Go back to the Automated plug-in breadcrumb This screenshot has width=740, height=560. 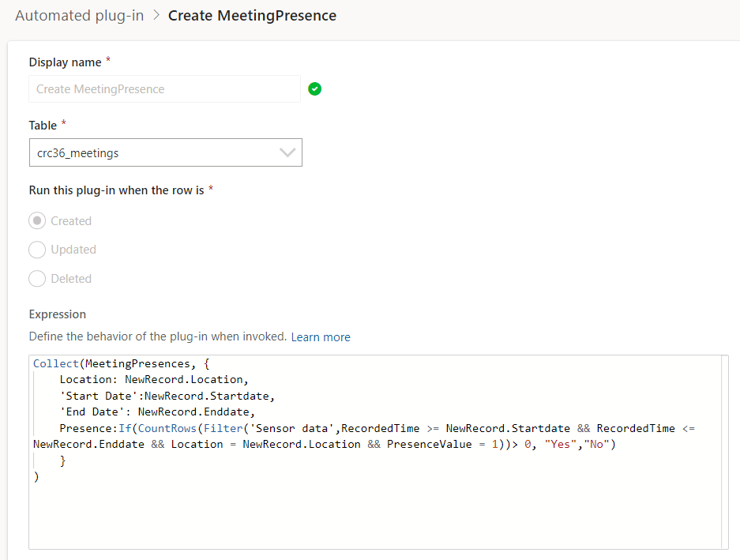[79, 16]
